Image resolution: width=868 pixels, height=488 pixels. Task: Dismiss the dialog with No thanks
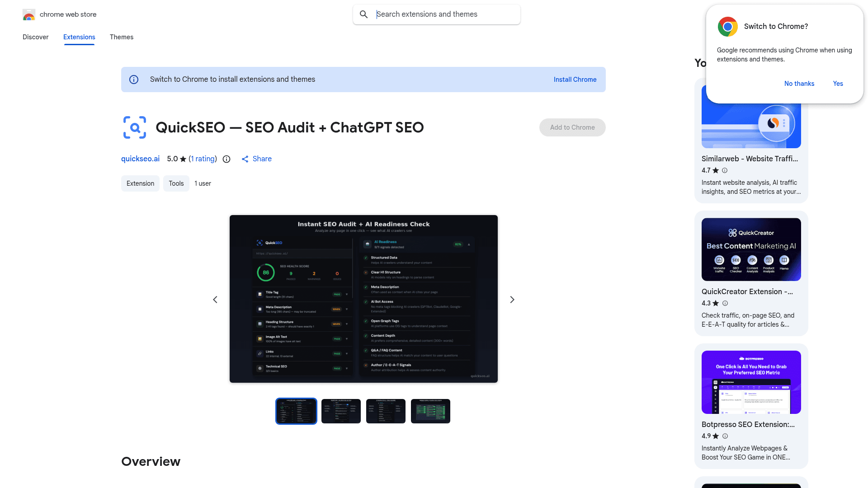(799, 84)
